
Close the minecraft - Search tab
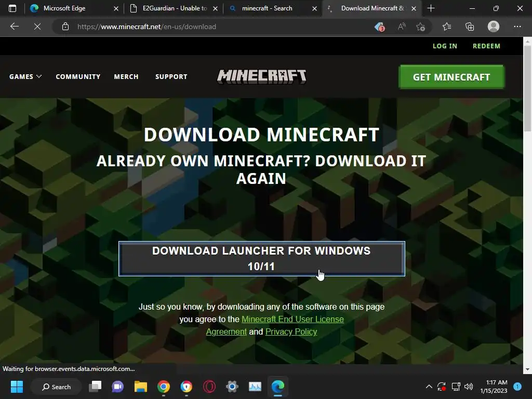pos(314,8)
